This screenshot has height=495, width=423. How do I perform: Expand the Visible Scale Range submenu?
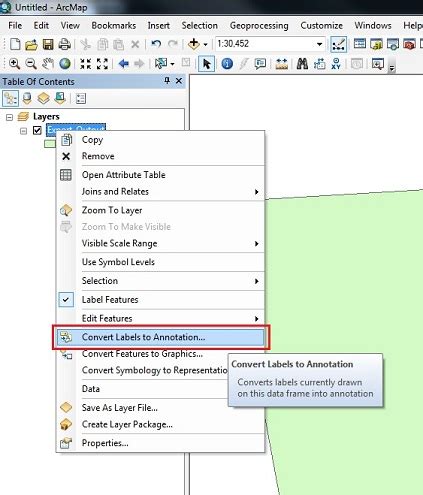pyautogui.click(x=256, y=244)
